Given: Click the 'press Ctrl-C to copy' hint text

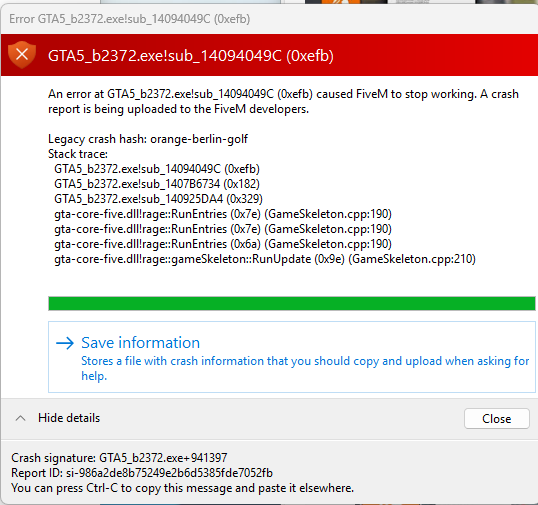Looking at the screenshot, I should click(182, 488).
